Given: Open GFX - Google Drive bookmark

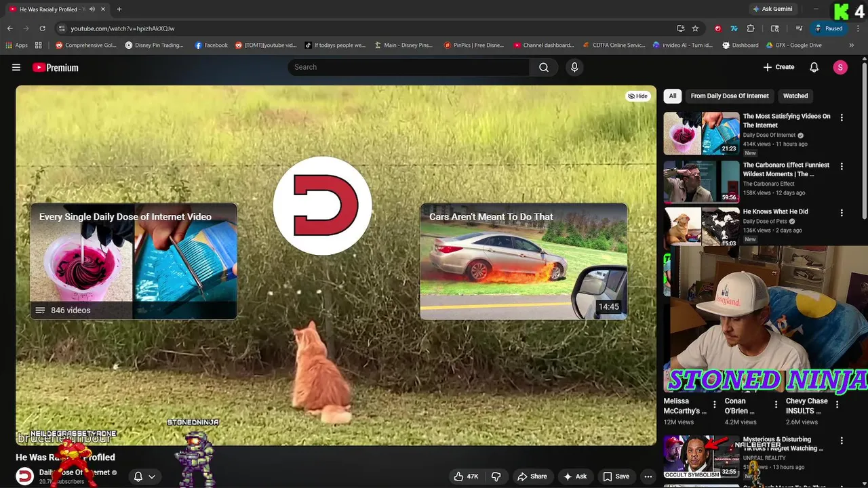Looking at the screenshot, I should pos(793,45).
